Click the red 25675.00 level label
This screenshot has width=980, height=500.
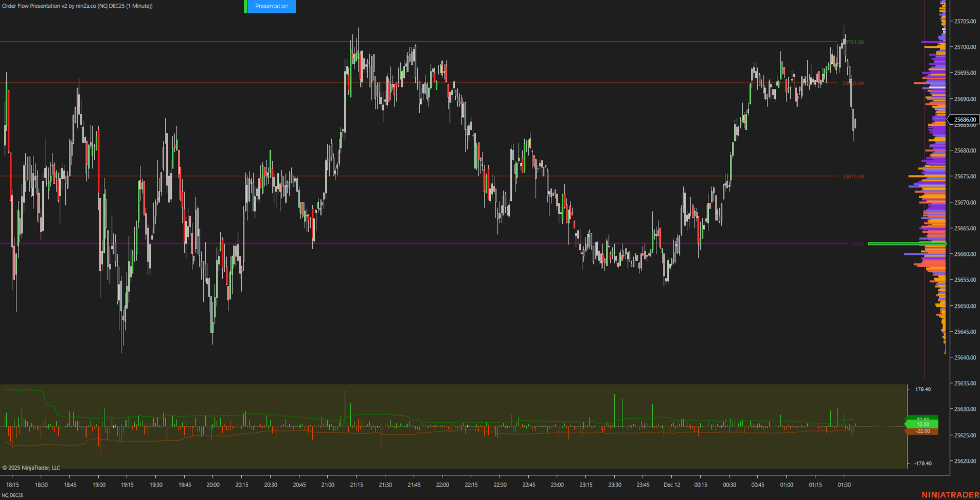[853, 177]
